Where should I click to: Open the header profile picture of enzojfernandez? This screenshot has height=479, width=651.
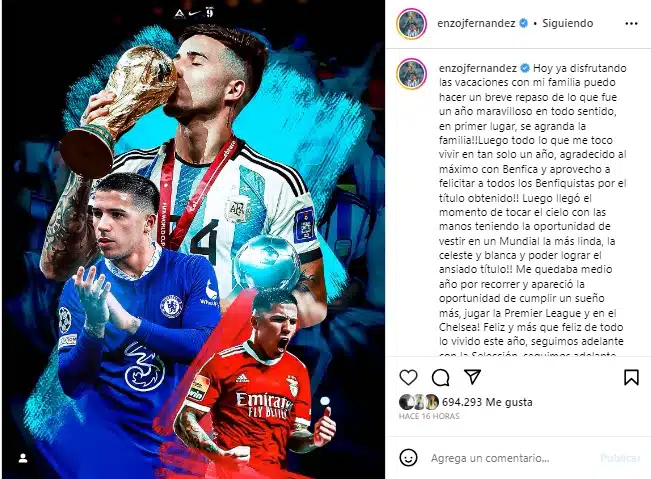411,24
